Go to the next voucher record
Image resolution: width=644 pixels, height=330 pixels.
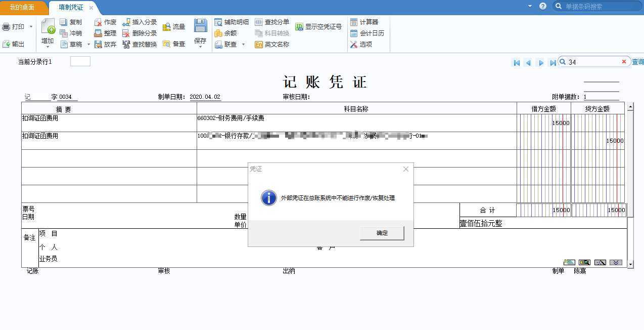[541, 63]
